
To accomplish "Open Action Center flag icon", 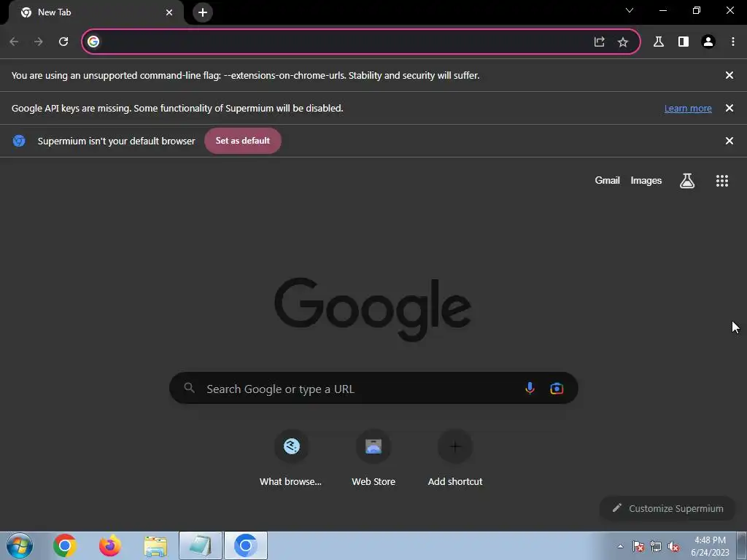I will 638,546.
